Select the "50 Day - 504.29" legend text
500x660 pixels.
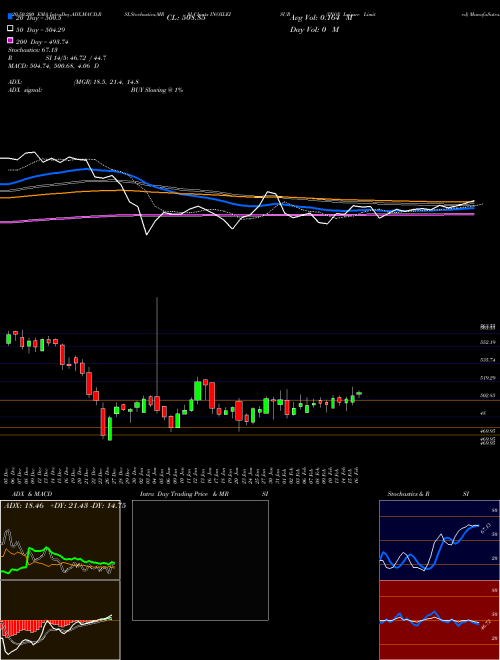point(41,30)
